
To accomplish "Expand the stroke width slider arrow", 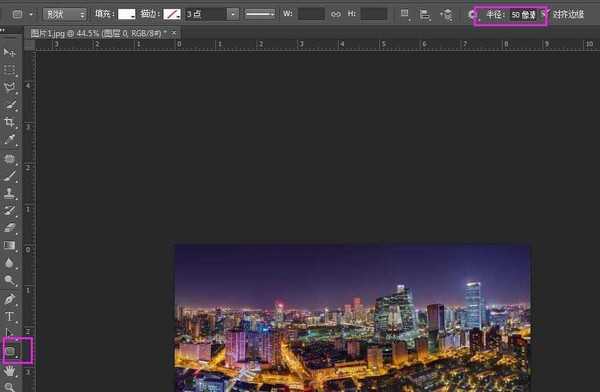I will [233, 15].
